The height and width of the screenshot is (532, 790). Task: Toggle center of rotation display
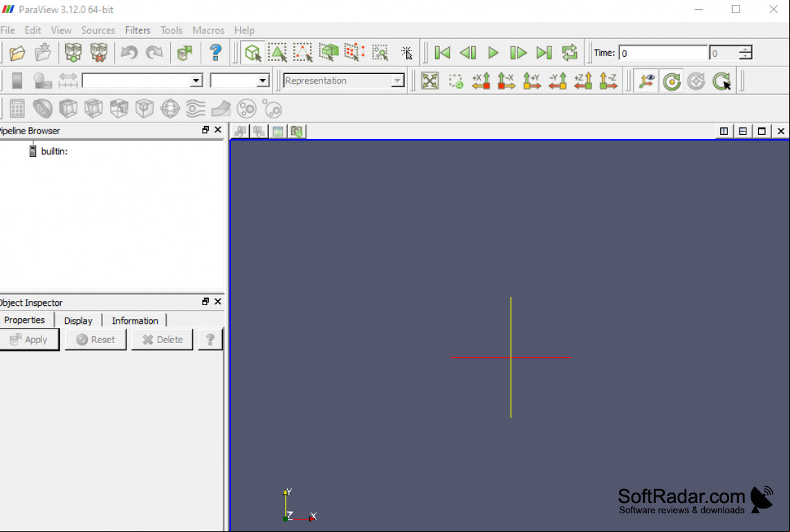(x=672, y=81)
